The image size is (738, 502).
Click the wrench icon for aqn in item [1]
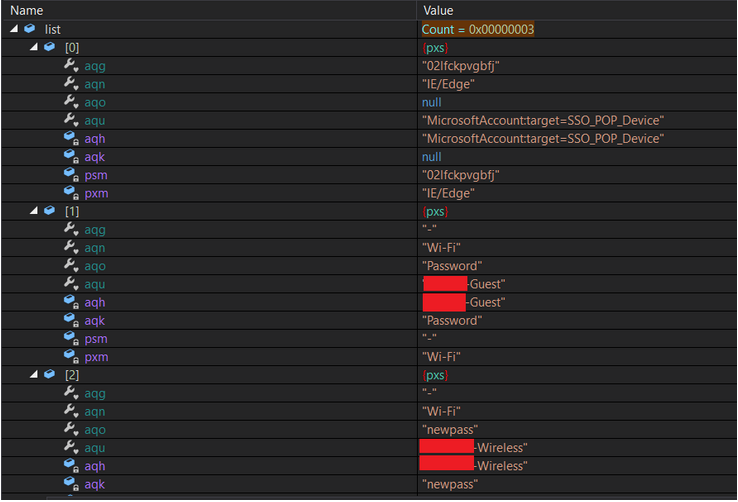point(70,248)
